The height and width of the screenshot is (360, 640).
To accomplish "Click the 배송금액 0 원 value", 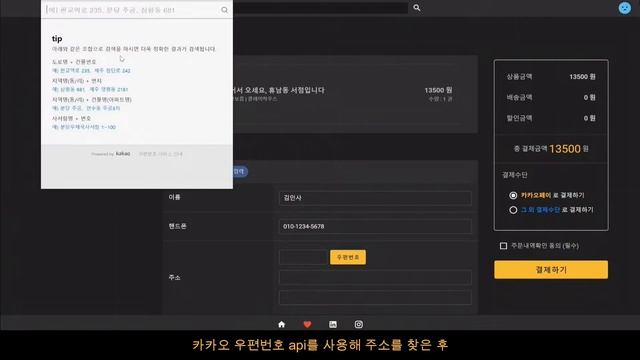I will click(x=589, y=98).
